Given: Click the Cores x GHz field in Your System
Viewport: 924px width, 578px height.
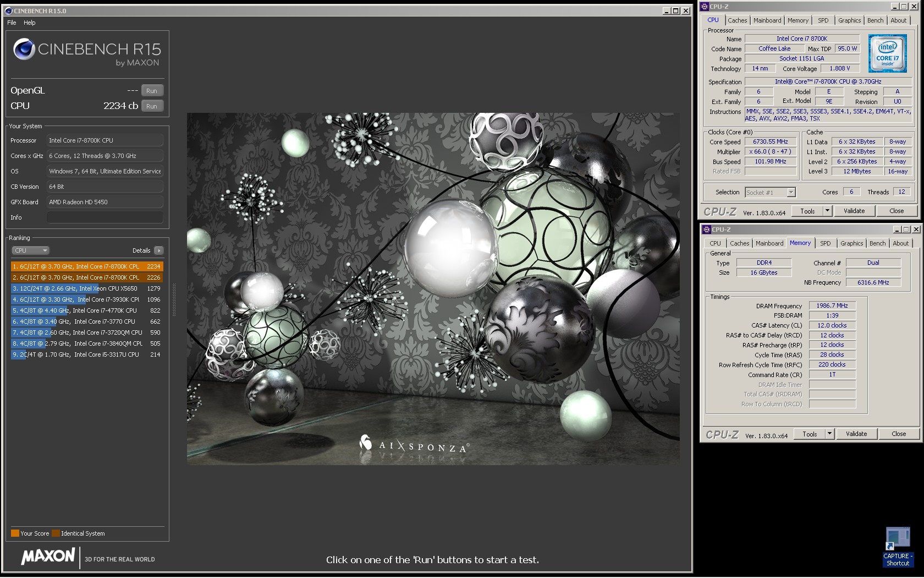Looking at the screenshot, I should point(105,156).
